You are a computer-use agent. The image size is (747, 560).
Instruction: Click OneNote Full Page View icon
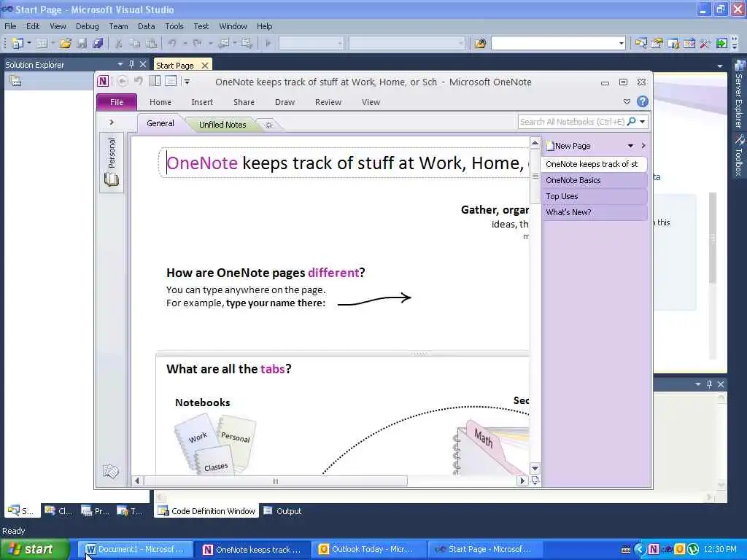tap(171, 81)
